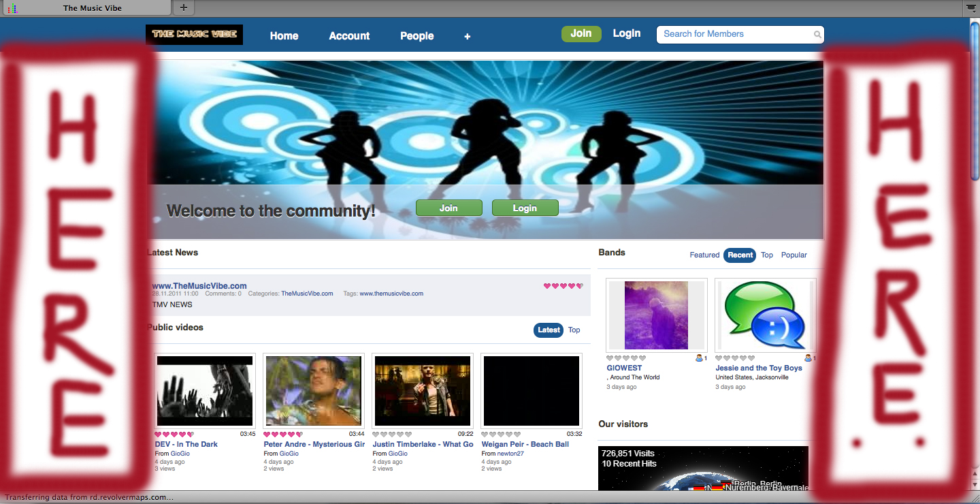The image size is (980, 504).
Task: Click the heart rating on TMV news
Action: click(563, 286)
